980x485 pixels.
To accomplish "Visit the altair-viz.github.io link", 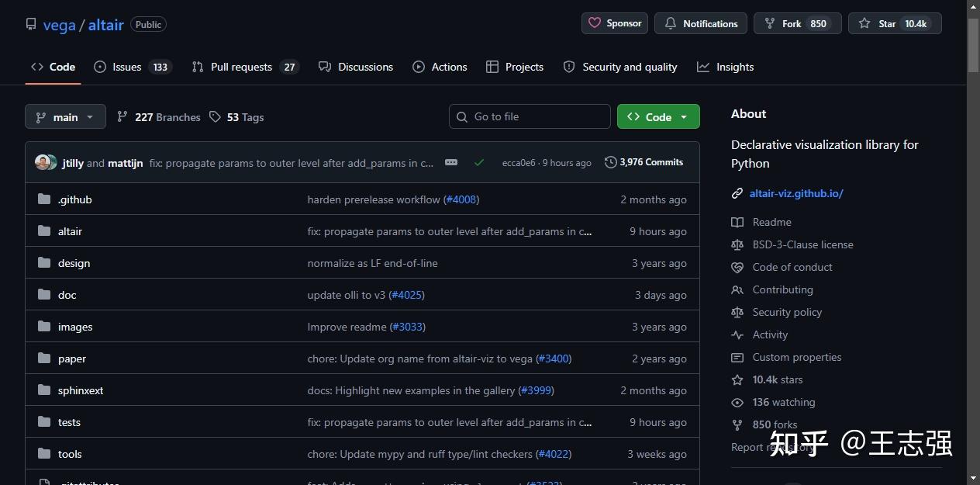I will pos(796,193).
